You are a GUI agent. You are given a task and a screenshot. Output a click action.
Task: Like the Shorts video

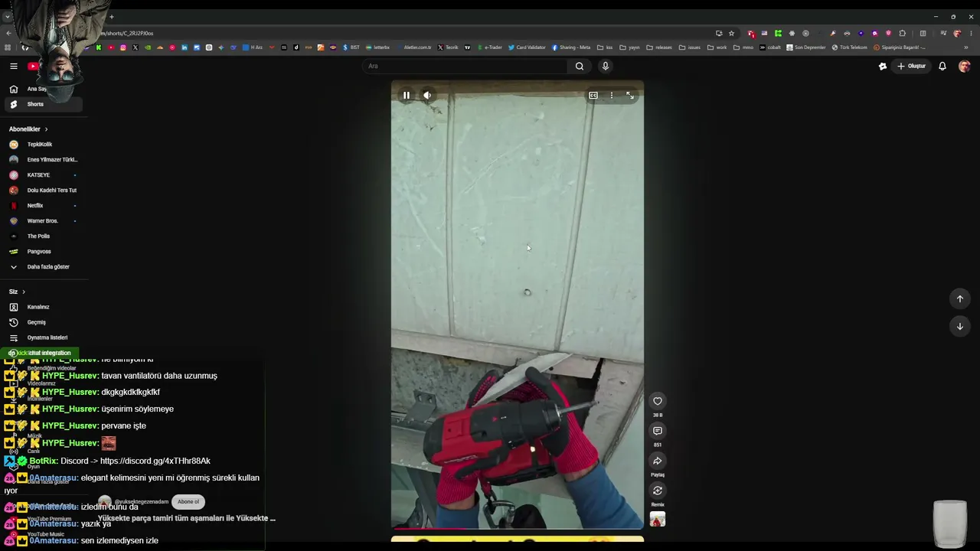[657, 401]
